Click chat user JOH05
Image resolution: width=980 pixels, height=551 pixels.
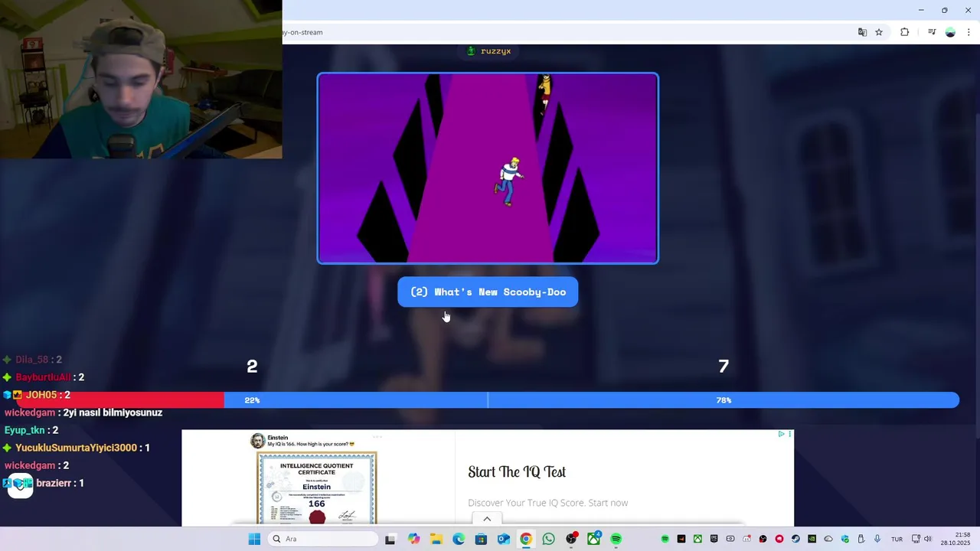tap(41, 395)
